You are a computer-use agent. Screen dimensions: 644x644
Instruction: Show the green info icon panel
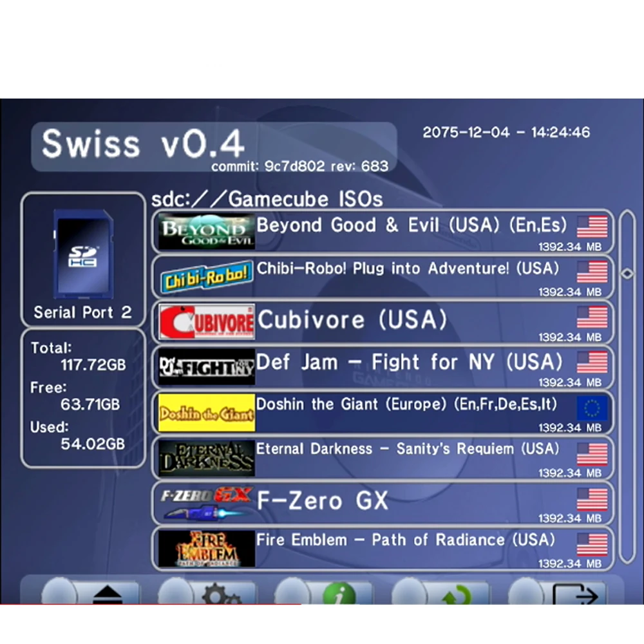(x=339, y=593)
